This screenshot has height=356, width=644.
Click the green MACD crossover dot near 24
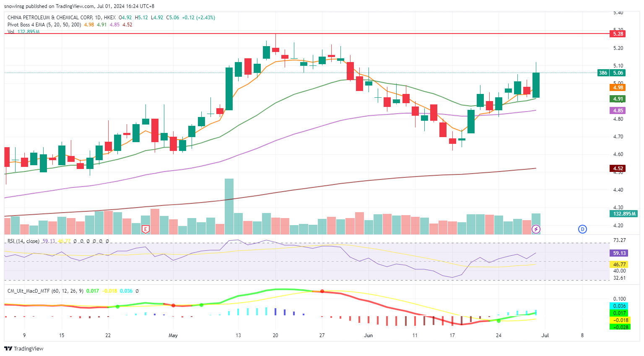(499, 321)
